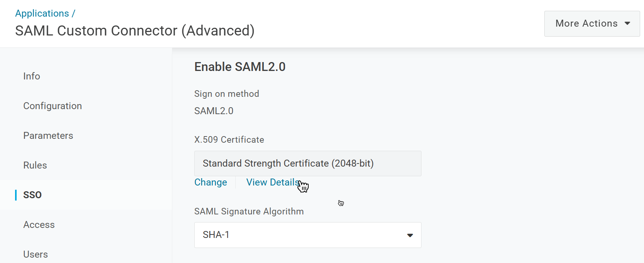Screen dimensions: 644x263
Task: Switch to the Configuration sidebar tab
Action: 53,106
